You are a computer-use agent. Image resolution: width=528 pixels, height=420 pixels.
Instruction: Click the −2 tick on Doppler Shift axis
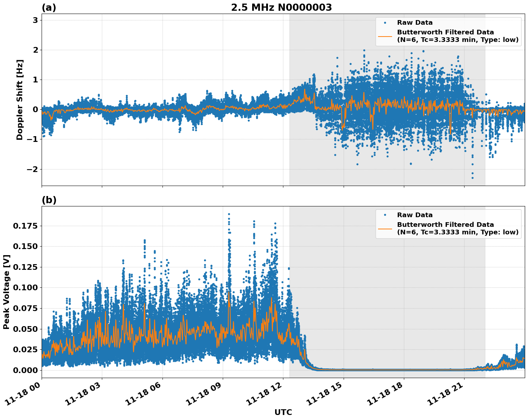(x=32, y=169)
